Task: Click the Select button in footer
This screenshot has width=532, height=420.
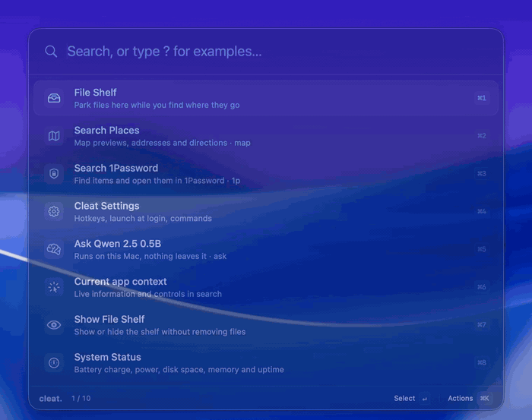Action: [404, 398]
